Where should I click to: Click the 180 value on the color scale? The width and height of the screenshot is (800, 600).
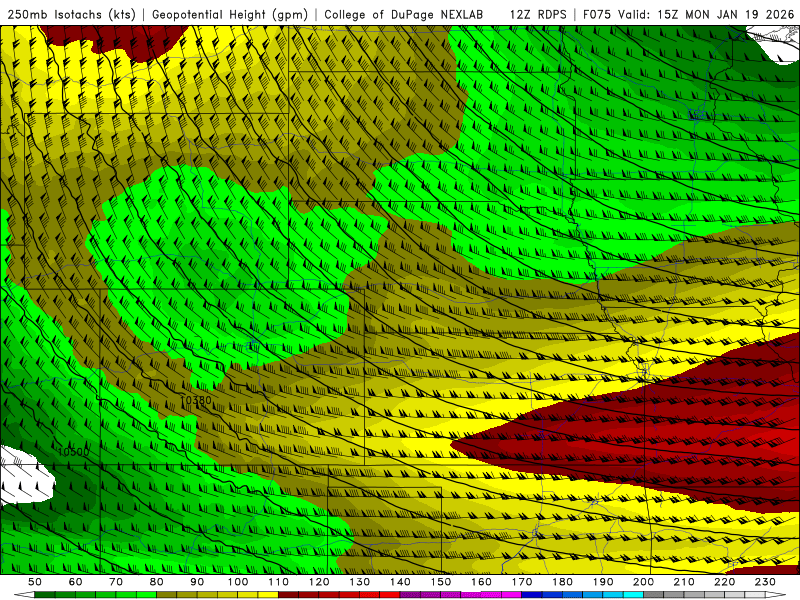(562, 582)
